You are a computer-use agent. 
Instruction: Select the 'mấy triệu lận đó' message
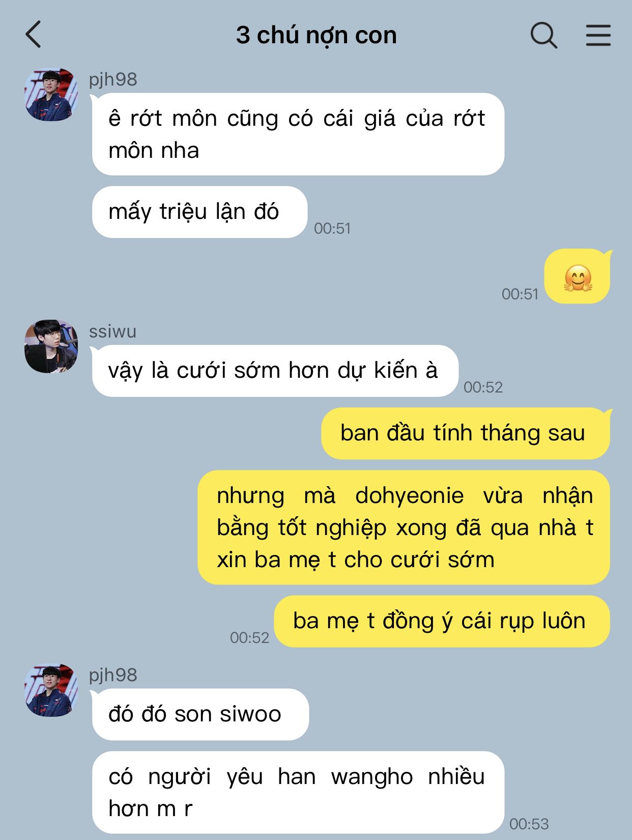click(199, 212)
